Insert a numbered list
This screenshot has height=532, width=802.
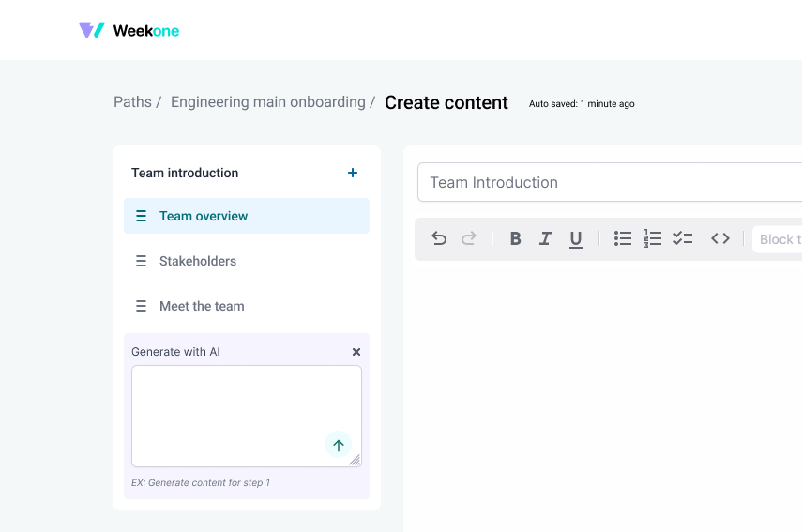[x=653, y=238]
